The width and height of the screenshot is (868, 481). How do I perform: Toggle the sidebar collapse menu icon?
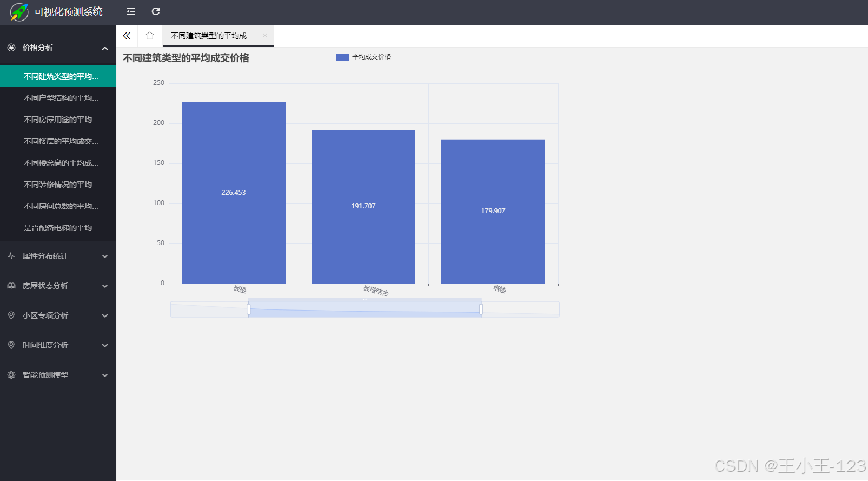(x=131, y=11)
